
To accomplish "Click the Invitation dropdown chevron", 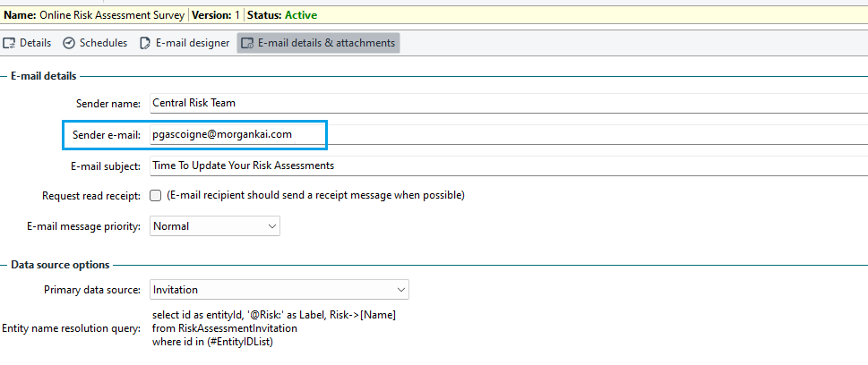I will click(400, 290).
